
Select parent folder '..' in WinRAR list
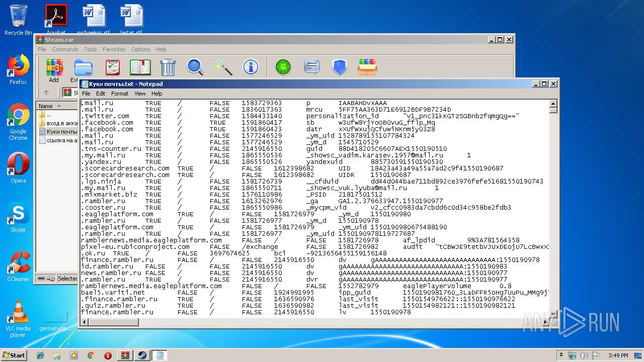(45, 115)
